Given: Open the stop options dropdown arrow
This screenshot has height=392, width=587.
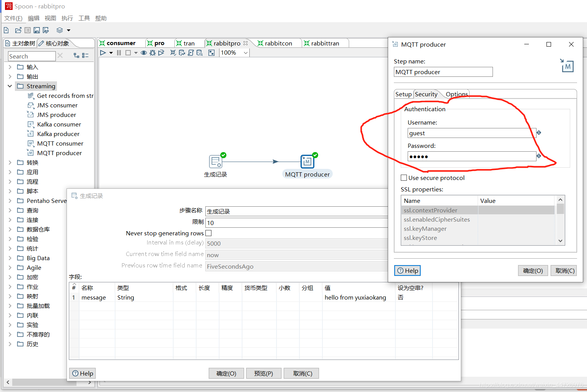Looking at the screenshot, I should pyautogui.click(x=136, y=53).
